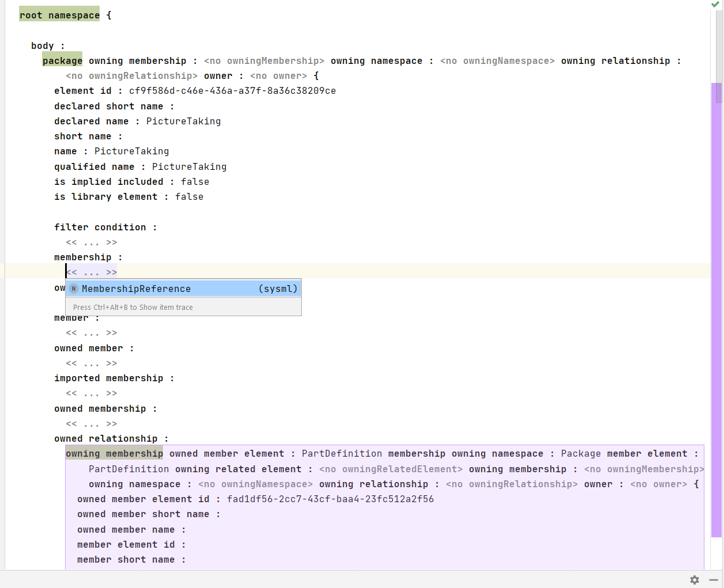Click the (sysml) language tag in popup

pyautogui.click(x=278, y=289)
